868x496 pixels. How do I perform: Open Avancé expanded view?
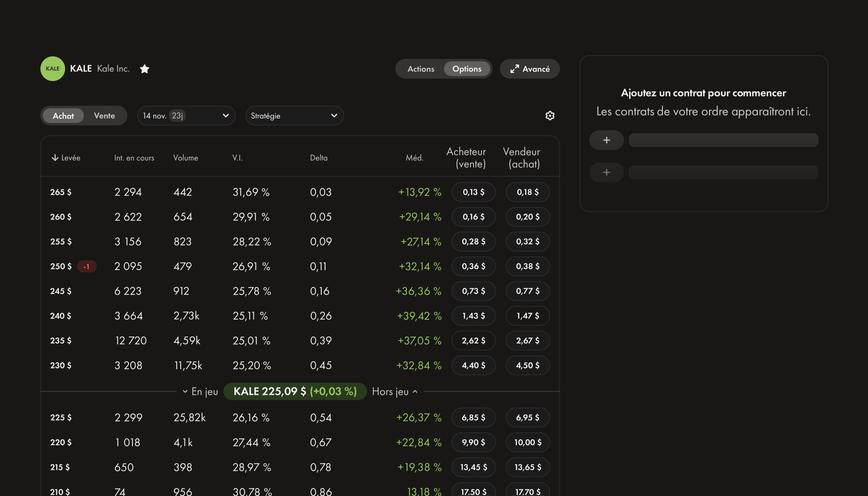pos(529,69)
